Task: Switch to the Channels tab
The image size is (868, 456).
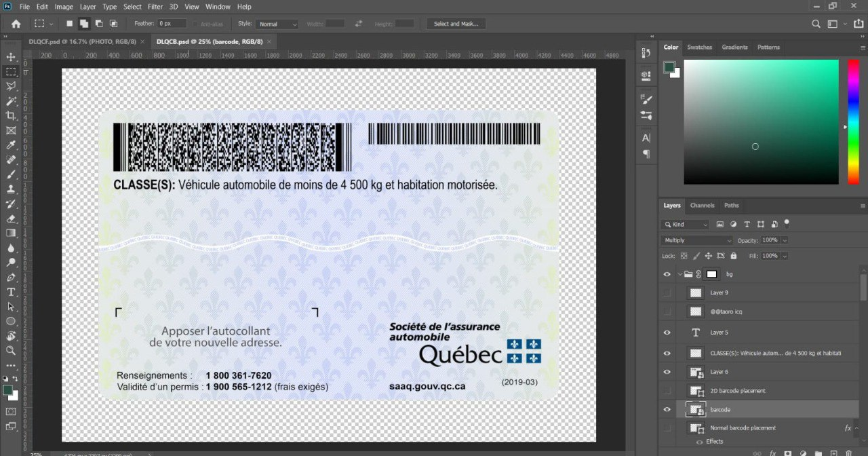Action: [702, 205]
